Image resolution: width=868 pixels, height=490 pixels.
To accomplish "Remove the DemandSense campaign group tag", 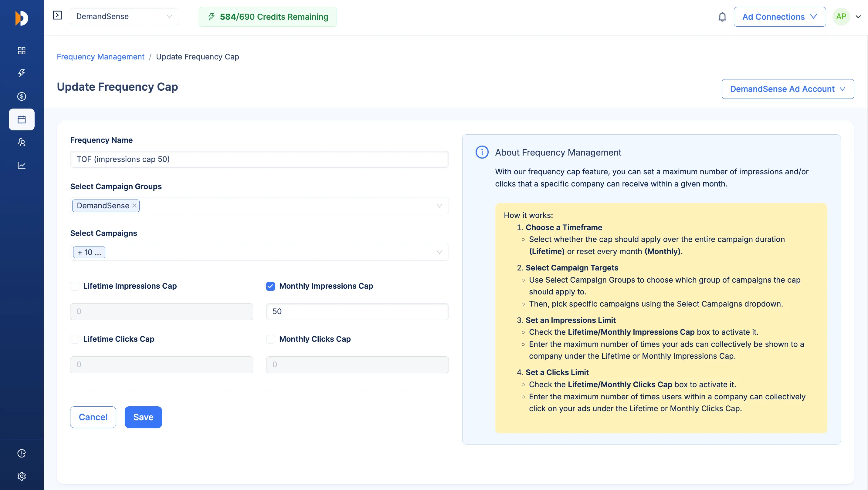I will point(134,206).
